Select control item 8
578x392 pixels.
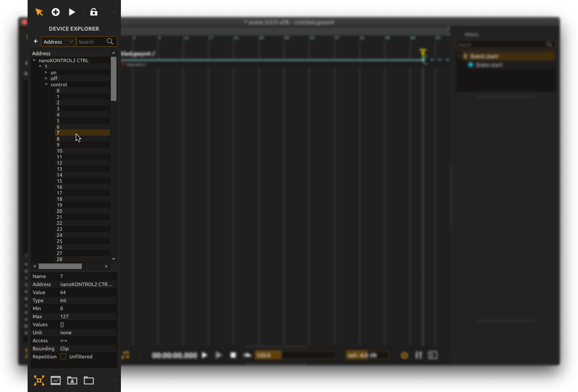point(83,139)
